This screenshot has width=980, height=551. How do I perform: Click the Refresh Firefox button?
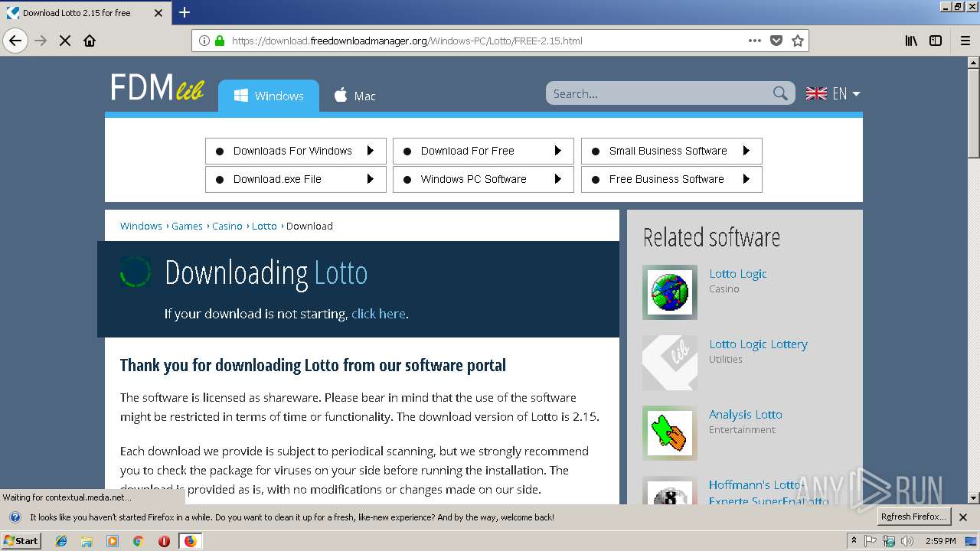point(914,517)
